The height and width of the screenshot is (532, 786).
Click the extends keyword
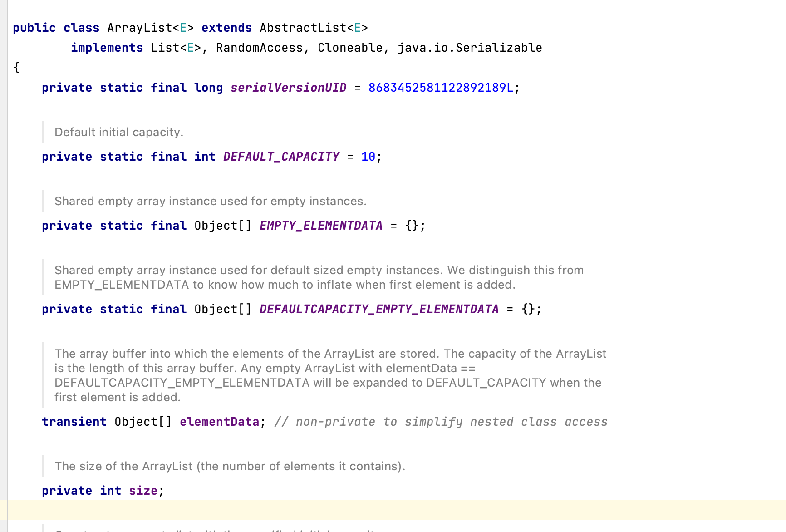[226, 28]
